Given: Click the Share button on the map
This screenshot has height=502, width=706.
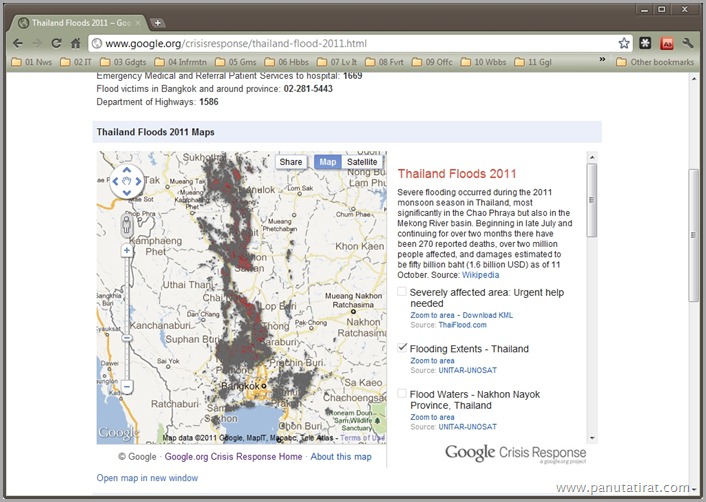Looking at the screenshot, I should coord(291,162).
